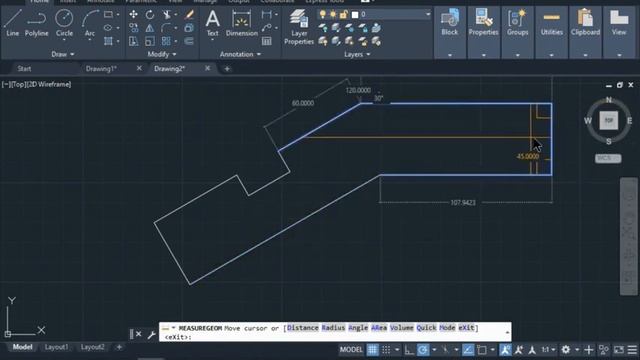Image resolution: width=640 pixels, height=360 pixels.
Task: Choose Volume option in command line
Action: coord(402,328)
